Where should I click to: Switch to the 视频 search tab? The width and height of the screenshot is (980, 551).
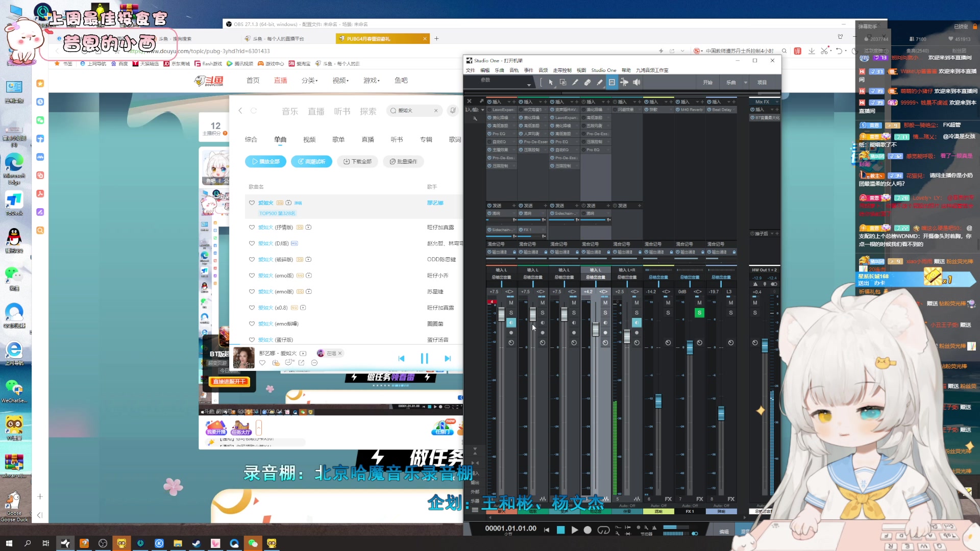309,139
